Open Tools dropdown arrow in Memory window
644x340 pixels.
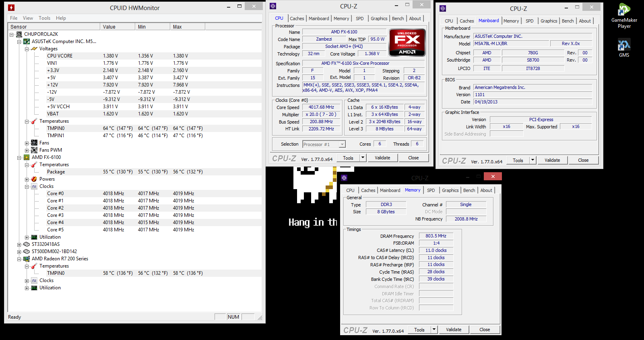(x=434, y=330)
